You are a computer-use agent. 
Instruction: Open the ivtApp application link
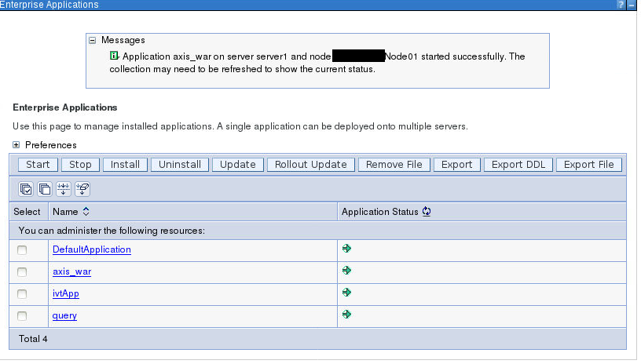click(65, 293)
